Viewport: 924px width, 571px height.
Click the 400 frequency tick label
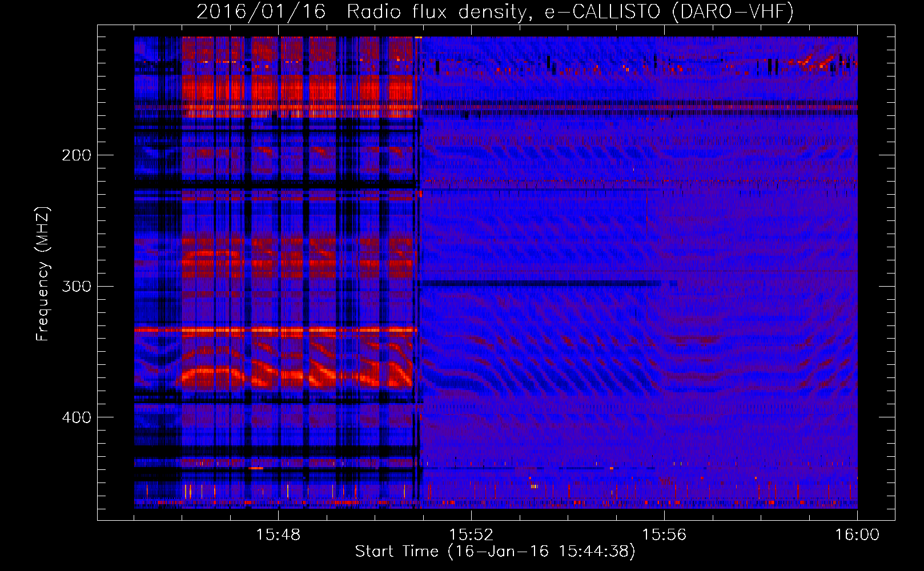click(77, 417)
